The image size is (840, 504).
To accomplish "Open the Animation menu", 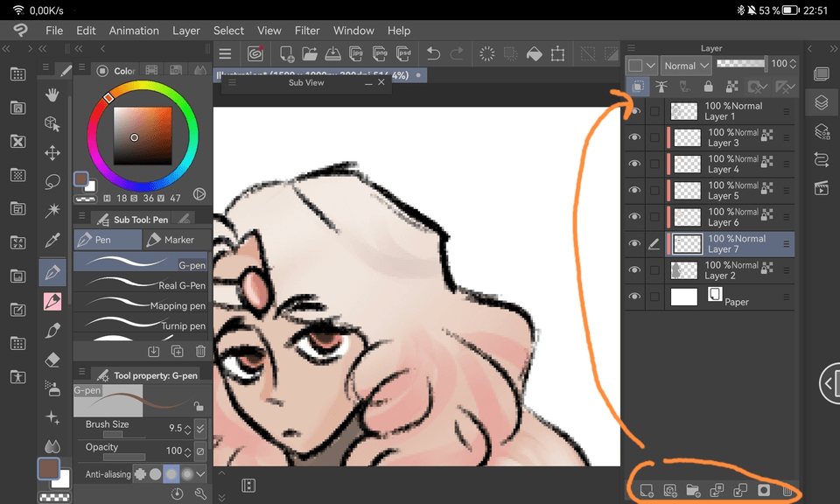I will pyautogui.click(x=134, y=31).
